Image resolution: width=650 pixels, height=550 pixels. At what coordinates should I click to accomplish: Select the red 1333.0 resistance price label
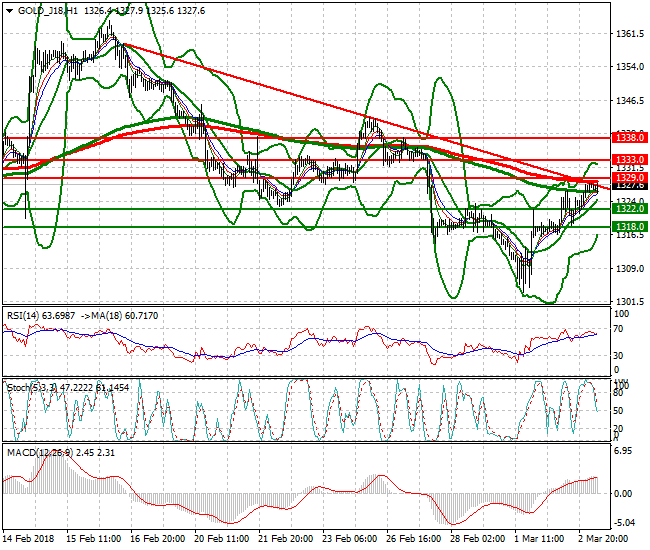point(629,160)
